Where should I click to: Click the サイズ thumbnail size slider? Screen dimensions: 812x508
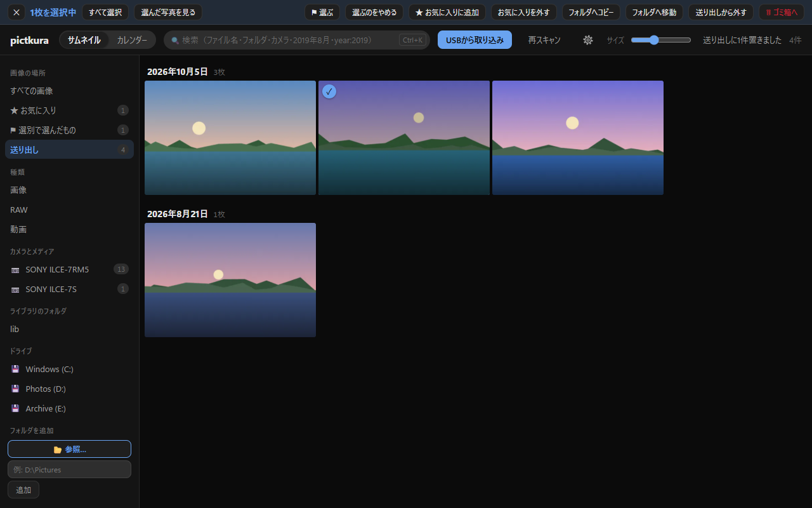(x=661, y=40)
